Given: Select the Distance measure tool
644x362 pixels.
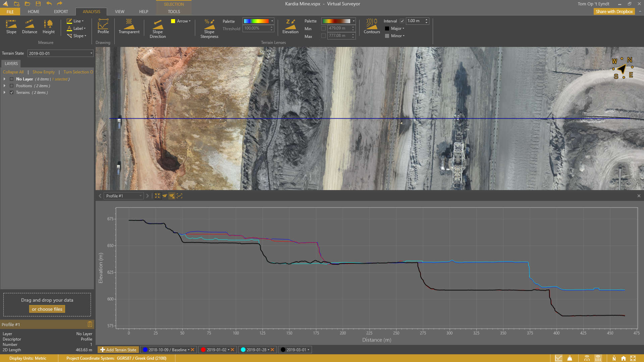Looking at the screenshot, I should [x=30, y=27].
